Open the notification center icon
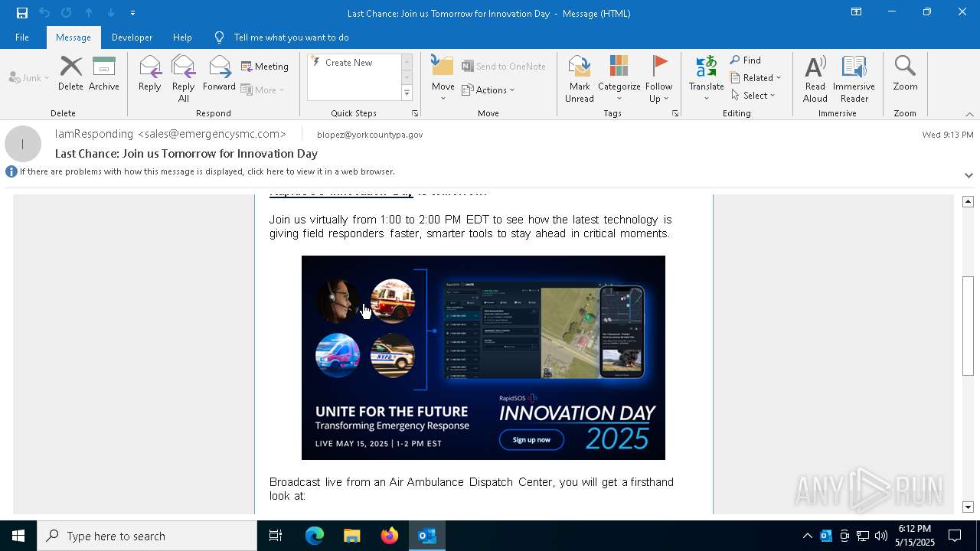The width and height of the screenshot is (980, 551). (955, 536)
